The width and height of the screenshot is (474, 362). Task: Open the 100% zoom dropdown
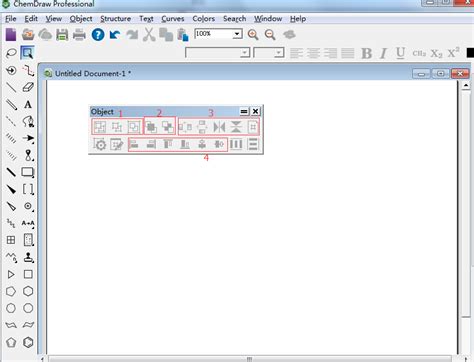(237, 34)
